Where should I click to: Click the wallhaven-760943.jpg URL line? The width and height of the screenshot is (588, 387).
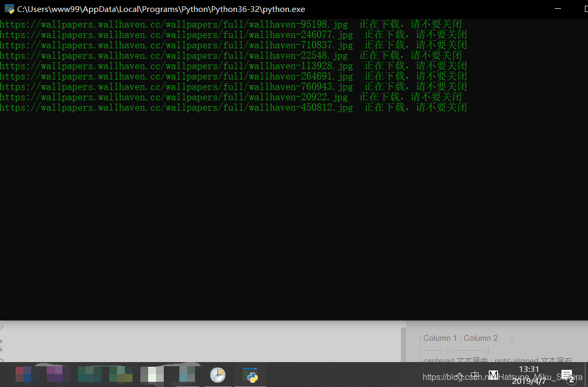(233, 87)
